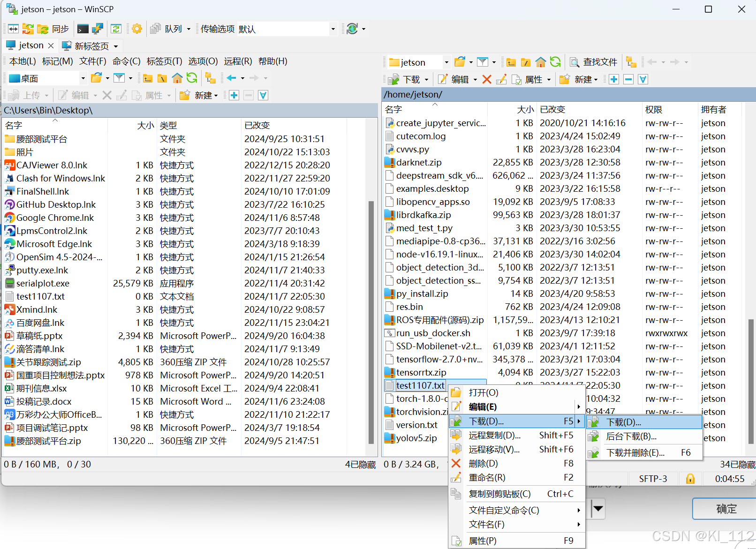This screenshot has width=756, height=549.
Task: Click remote directory tree icon
Action: 631,62
